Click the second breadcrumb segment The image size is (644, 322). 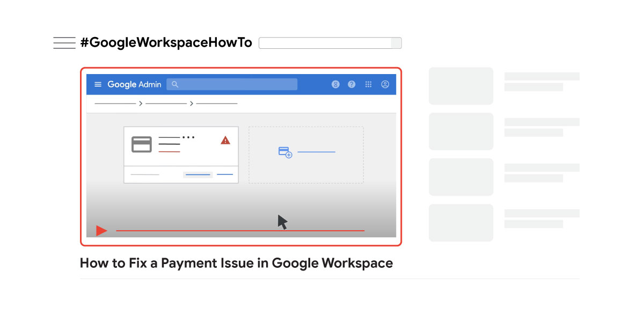[x=166, y=103]
